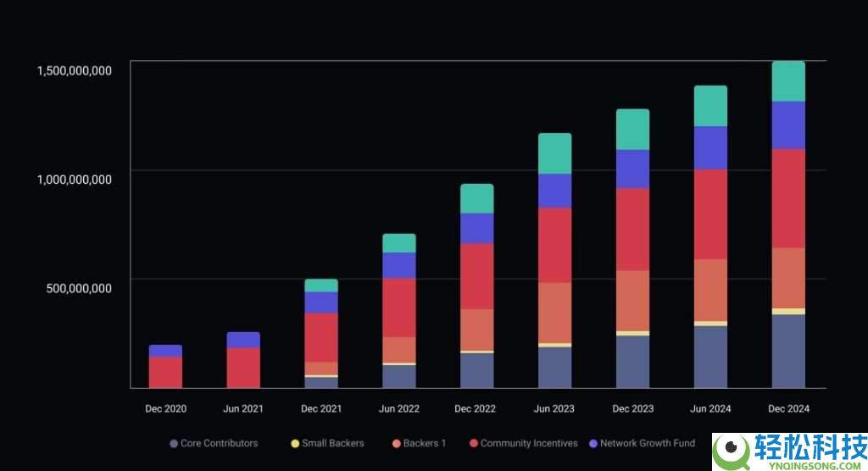Image resolution: width=868 pixels, height=471 pixels.
Task: Select teal top segment of Jun 2022 bar
Action: point(399,243)
